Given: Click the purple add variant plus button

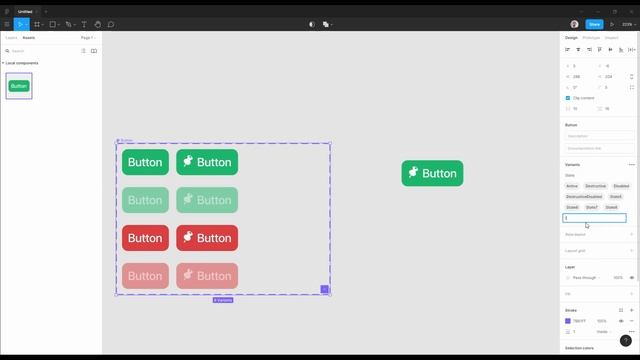Looking at the screenshot, I should coord(324,289).
